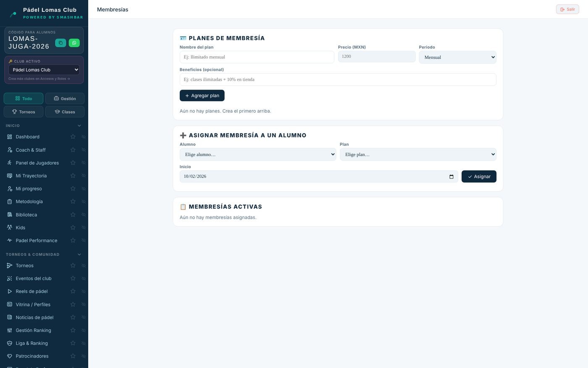Log out with the Salir button
Viewport: 588px width, 368px height.
(567, 9)
